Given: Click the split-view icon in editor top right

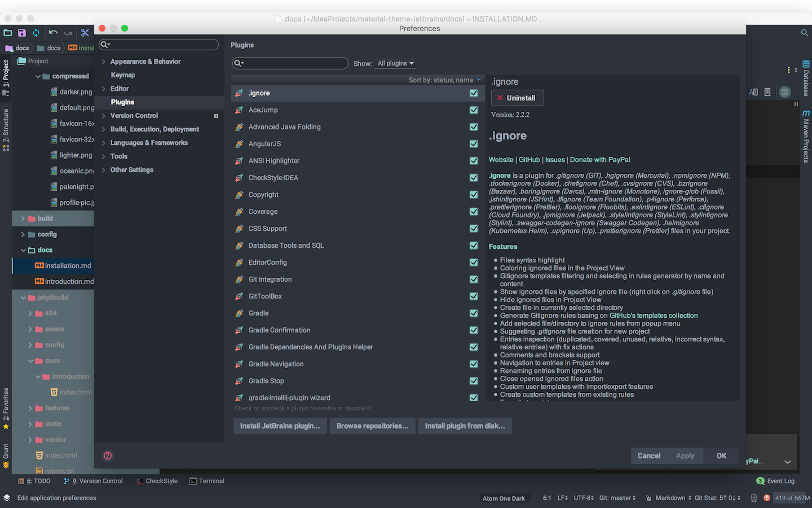Looking at the screenshot, I should (x=753, y=92).
